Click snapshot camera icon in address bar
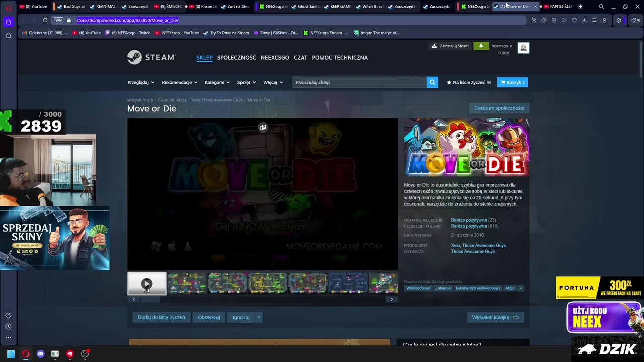The height and width of the screenshot is (362, 644). [x=544, y=20]
